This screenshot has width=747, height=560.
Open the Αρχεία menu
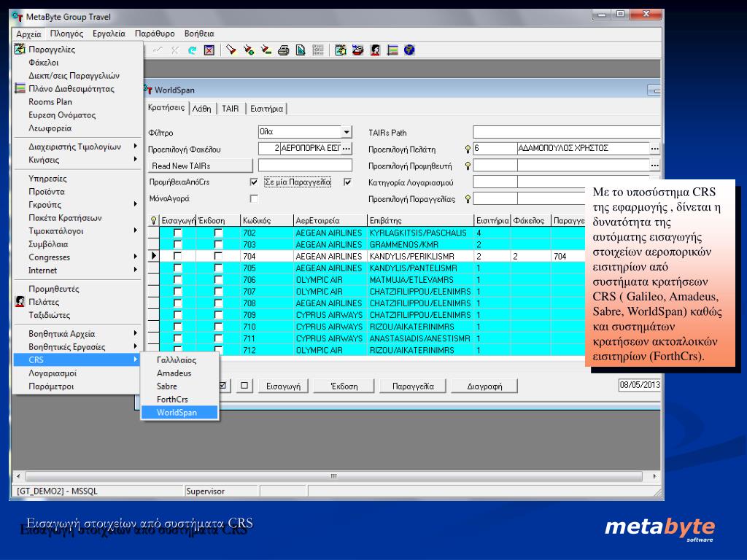coord(28,34)
